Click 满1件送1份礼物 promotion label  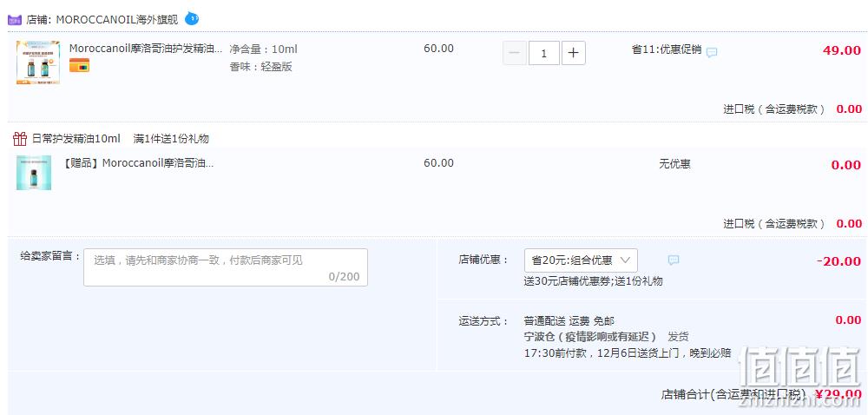171,139
